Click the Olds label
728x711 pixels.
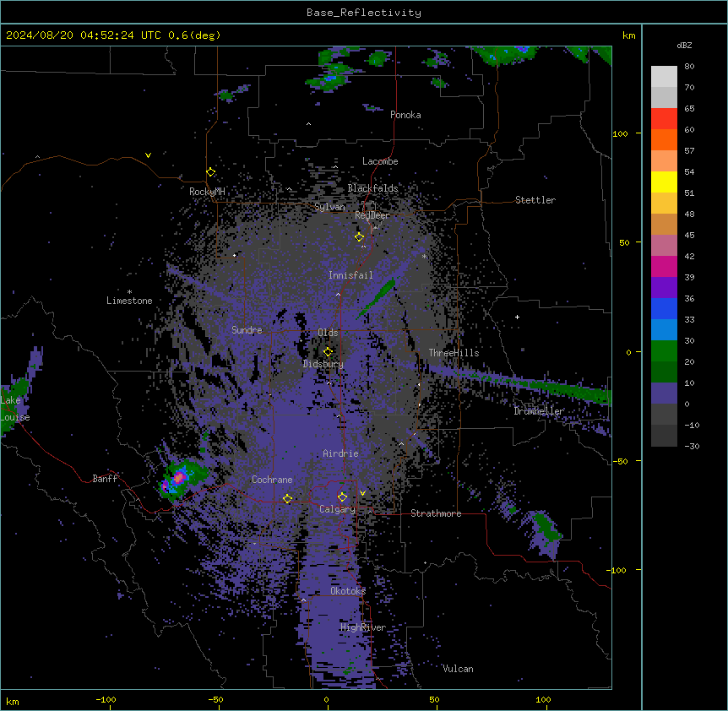pyautogui.click(x=328, y=333)
